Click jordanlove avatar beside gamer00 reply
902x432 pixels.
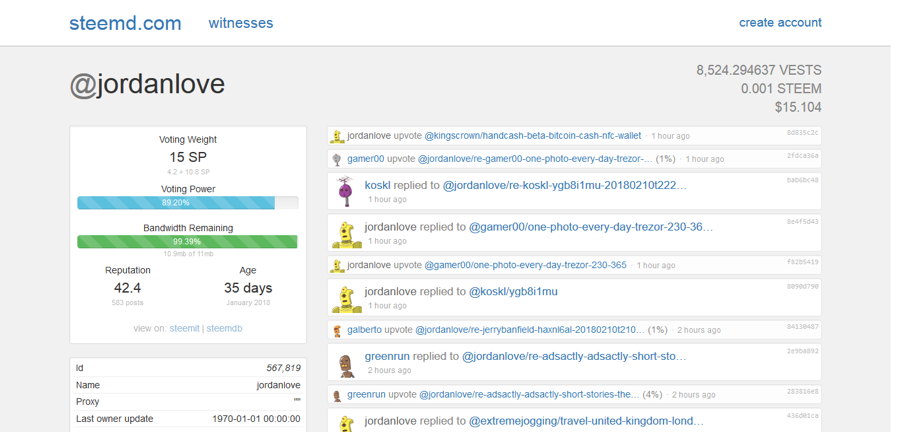(x=347, y=235)
